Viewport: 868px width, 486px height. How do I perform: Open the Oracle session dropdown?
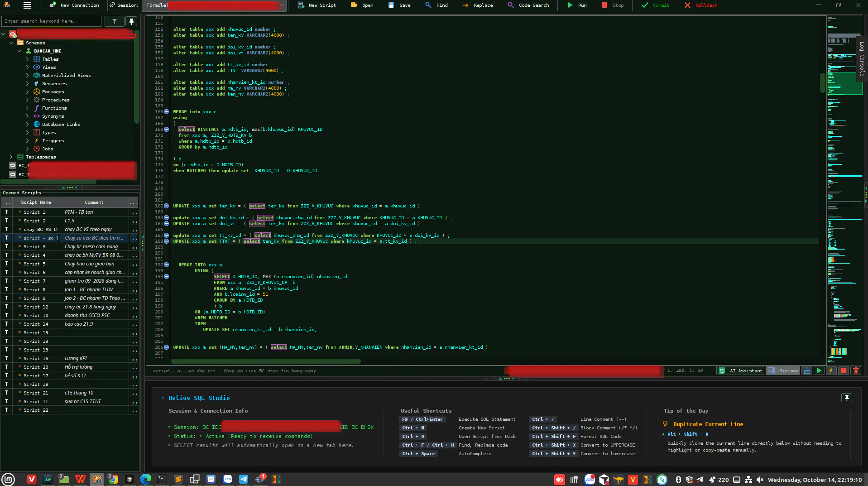[215, 5]
